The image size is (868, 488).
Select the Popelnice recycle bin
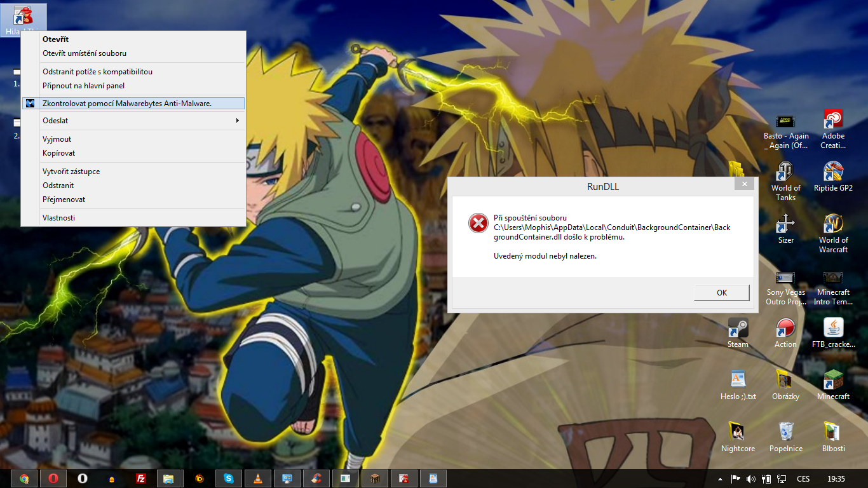[x=786, y=438]
